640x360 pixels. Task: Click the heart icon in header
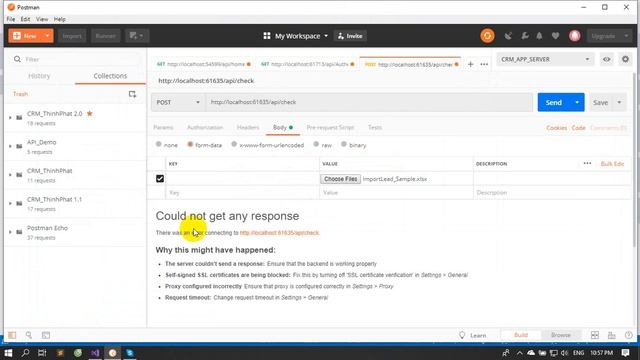pos(556,36)
